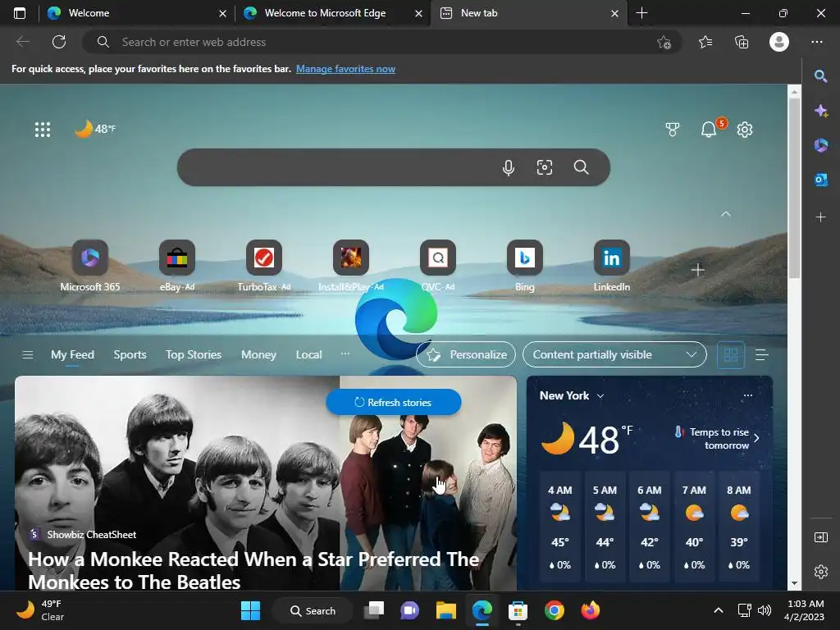Open a new browser tab

pyautogui.click(x=641, y=13)
